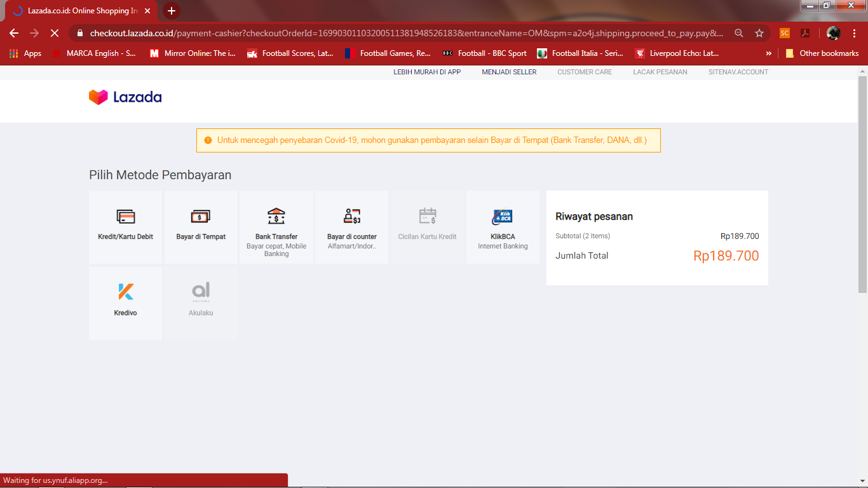The image size is (868, 488).
Task: Click the Lazada logo
Action: [125, 97]
